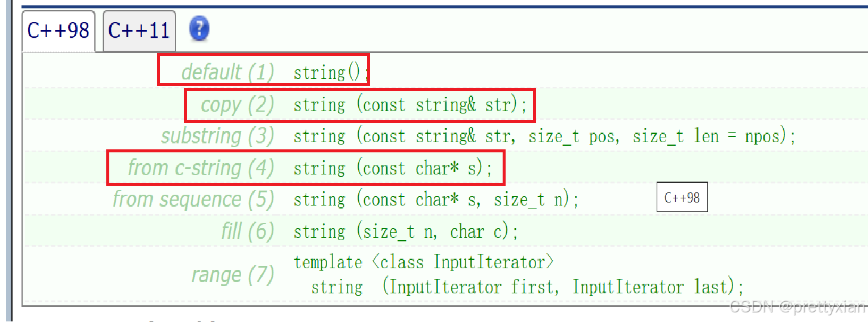Viewport: 868px width, 322px height.
Task: Click the string() default constructor code
Action: coord(329,73)
